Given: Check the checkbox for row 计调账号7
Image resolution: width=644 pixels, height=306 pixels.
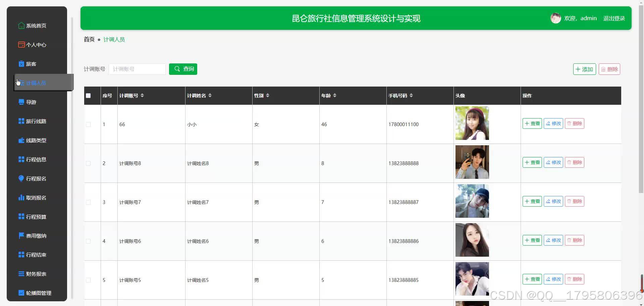Looking at the screenshot, I should click(x=88, y=202).
